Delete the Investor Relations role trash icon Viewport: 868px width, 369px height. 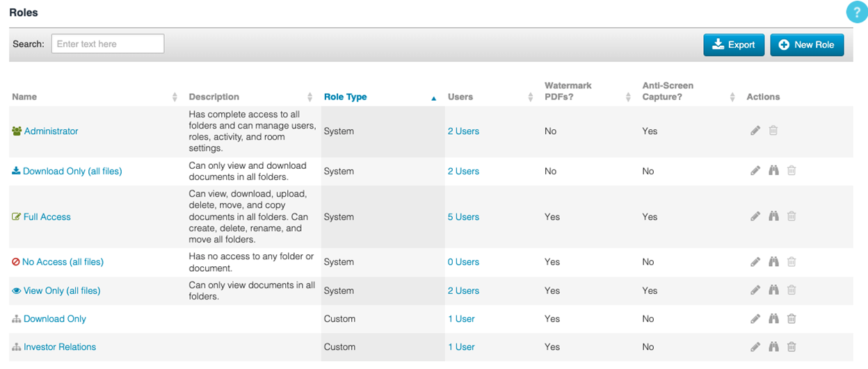791,347
